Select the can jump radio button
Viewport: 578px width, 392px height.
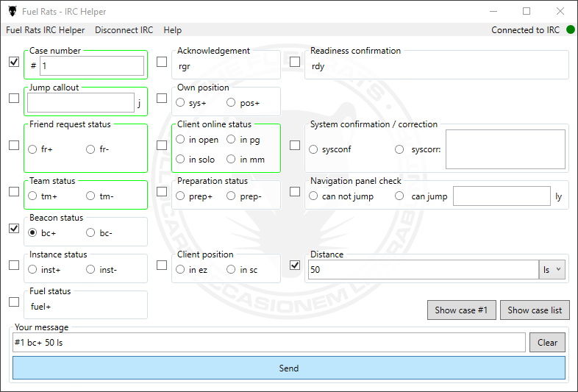399,196
